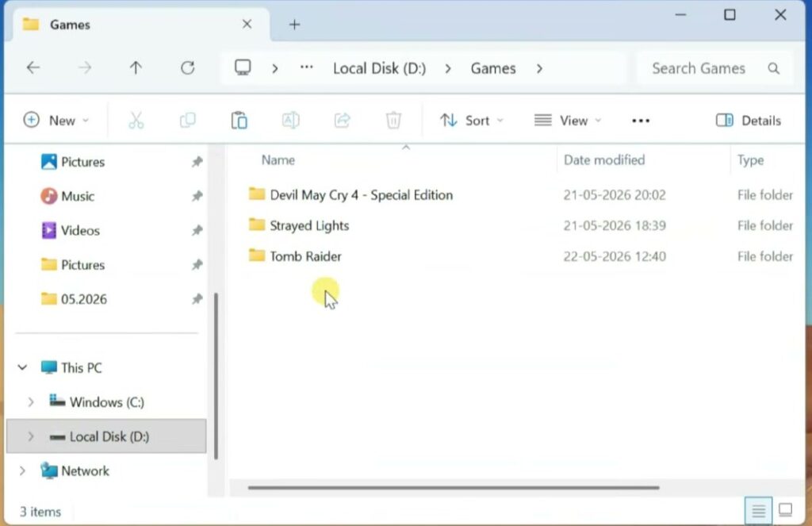Click date 21-05-2026 20:02
Screen dimensions: 812x526
(615, 195)
